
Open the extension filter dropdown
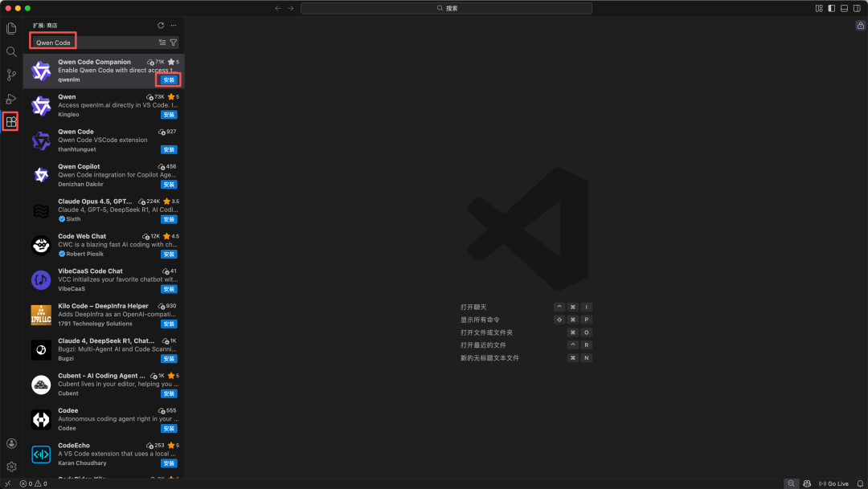pos(174,43)
